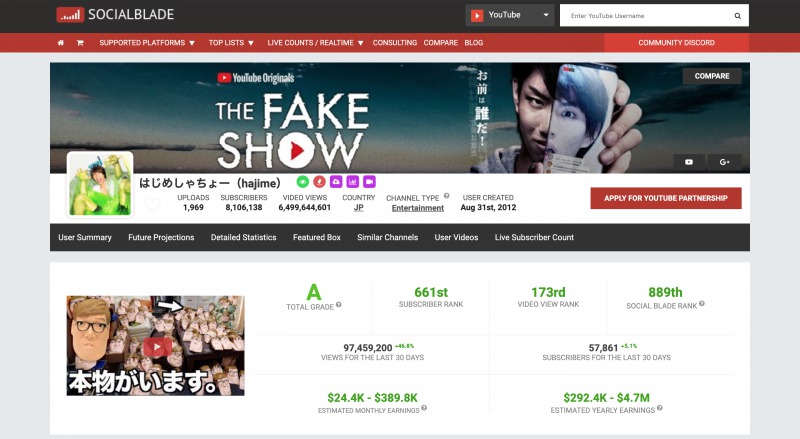The width and height of the screenshot is (800, 439).
Task: Switch to Similar Channels tab
Action: 388,237
